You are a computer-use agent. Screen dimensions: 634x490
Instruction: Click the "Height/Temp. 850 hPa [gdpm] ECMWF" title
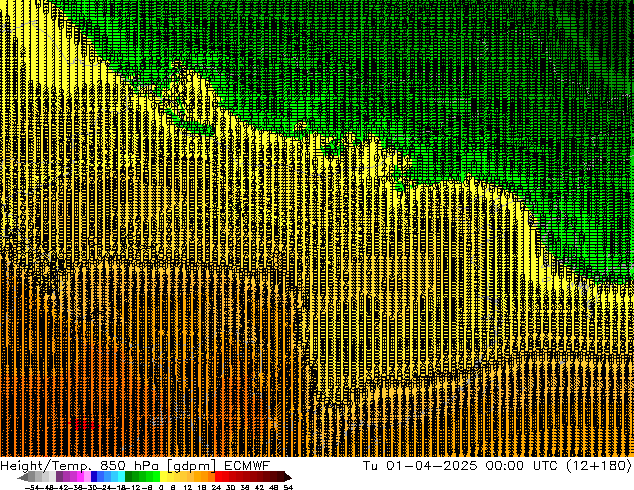[135, 466]
